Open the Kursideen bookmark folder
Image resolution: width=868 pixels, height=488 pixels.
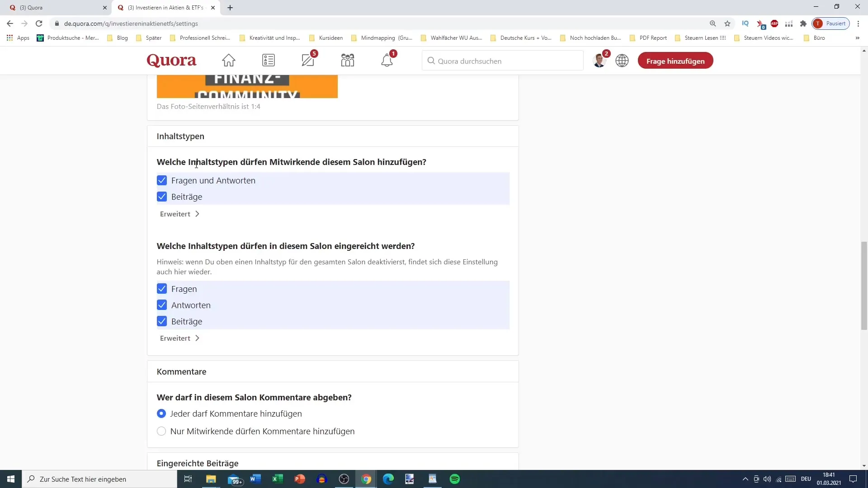tap(326, 38)
